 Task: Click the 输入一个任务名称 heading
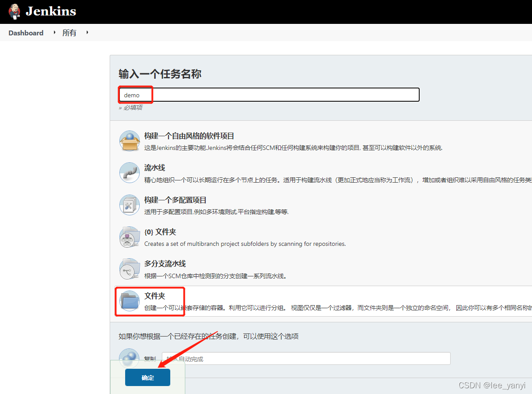[160, 74]
